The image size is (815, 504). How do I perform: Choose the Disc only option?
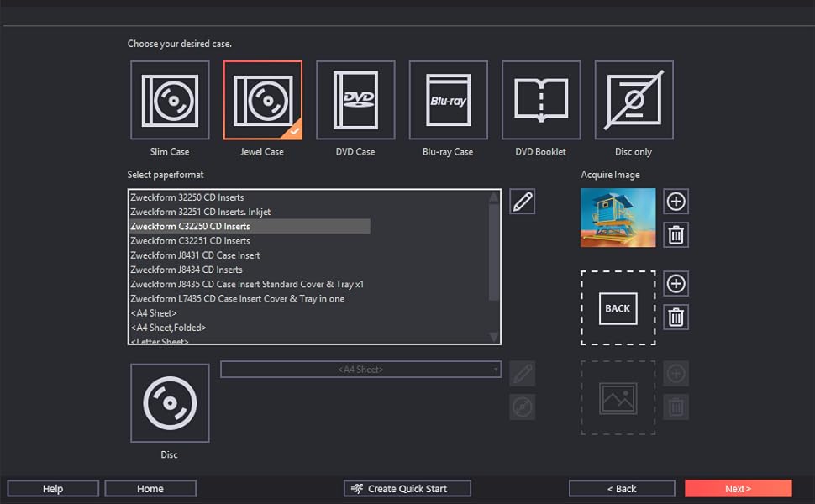634,100
